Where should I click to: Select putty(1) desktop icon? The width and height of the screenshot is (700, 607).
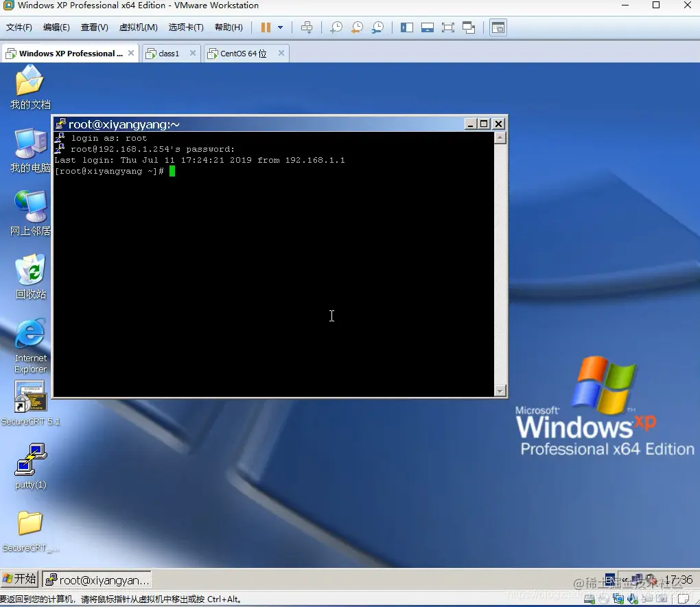pyautogui.click(x=30, y=466)
